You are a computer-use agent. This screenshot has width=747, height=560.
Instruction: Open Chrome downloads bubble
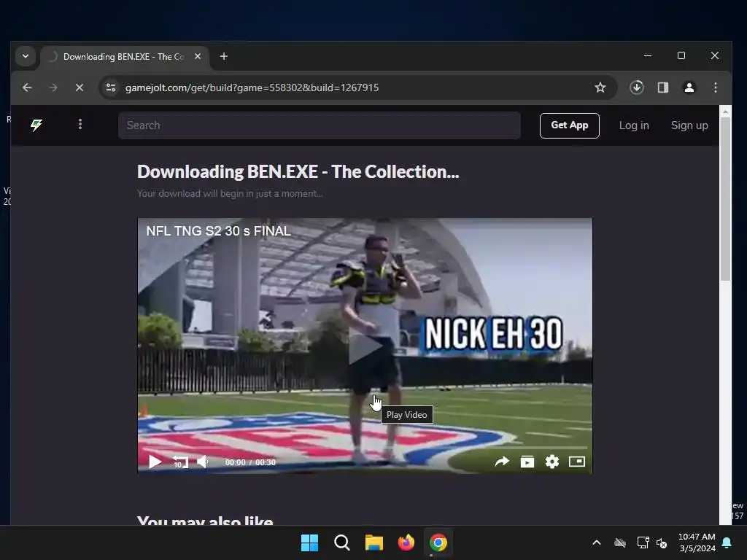point(636,87)
